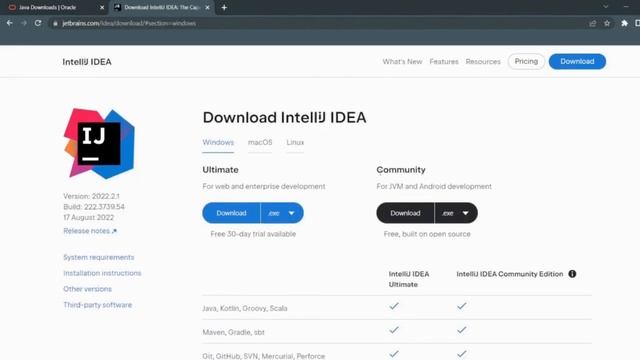
Task: Click 'Maven, Gradle, sbt' row text
Action: (x=233, y=332)
